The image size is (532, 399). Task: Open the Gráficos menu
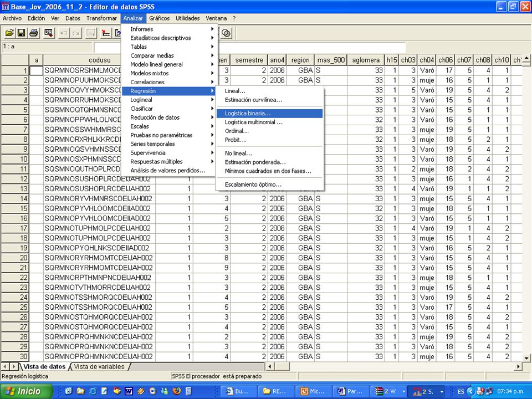[x=159, y=18]
